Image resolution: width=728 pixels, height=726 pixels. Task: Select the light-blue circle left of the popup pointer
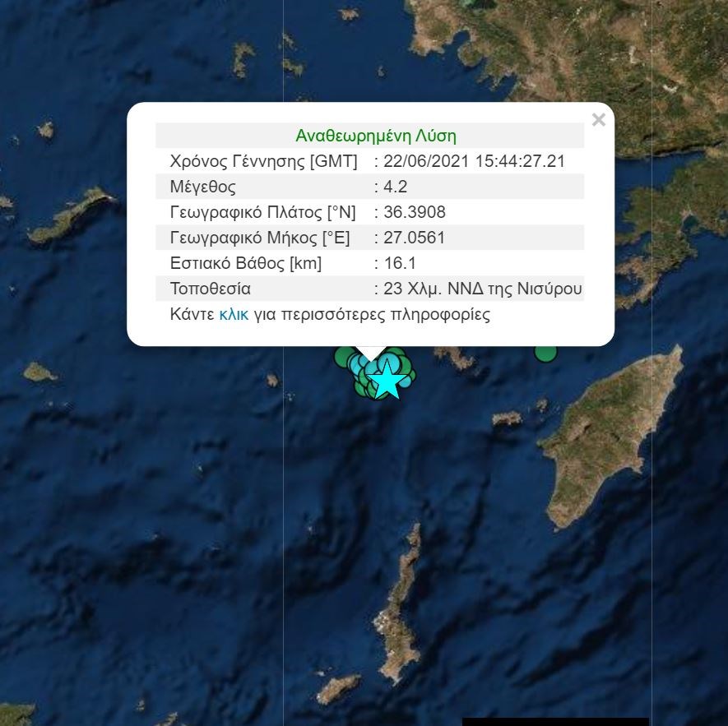(x=355, y=366)
